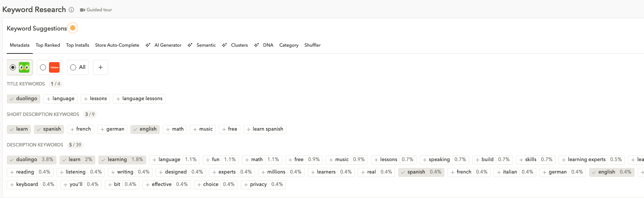The image size is (644, 198).
Task: Deselect description keyword english 0.4%
Action: 612,172
